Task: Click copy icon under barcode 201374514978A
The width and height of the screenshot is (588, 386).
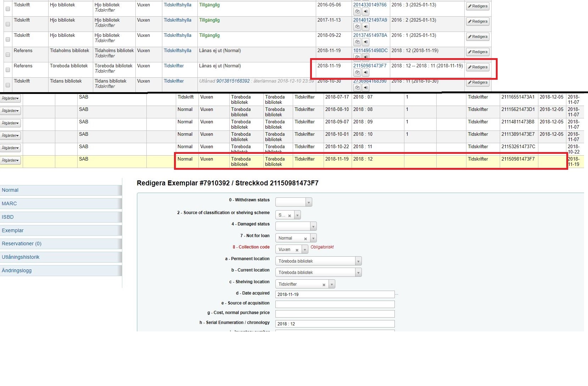Action: coord(357,42)
